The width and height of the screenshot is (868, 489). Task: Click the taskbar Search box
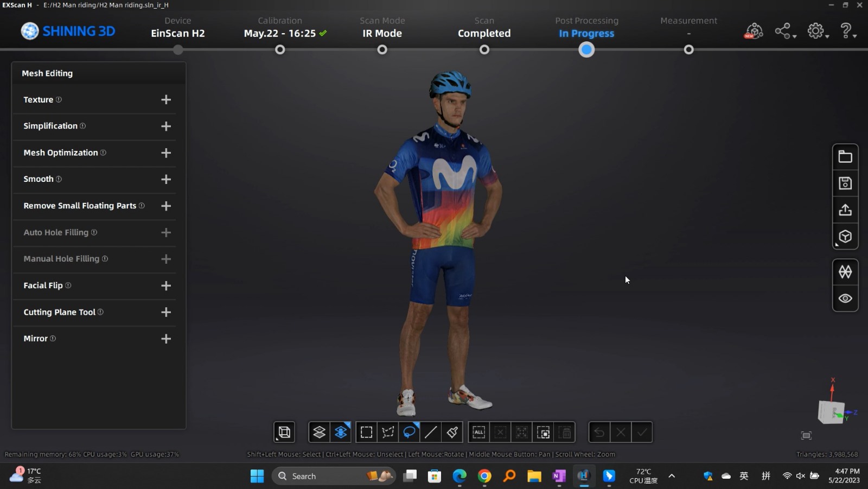point(334,476)
